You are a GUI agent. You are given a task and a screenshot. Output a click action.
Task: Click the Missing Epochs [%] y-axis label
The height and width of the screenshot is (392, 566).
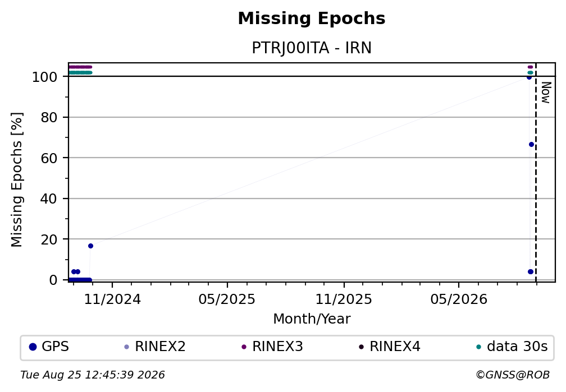tap(17, 179)
